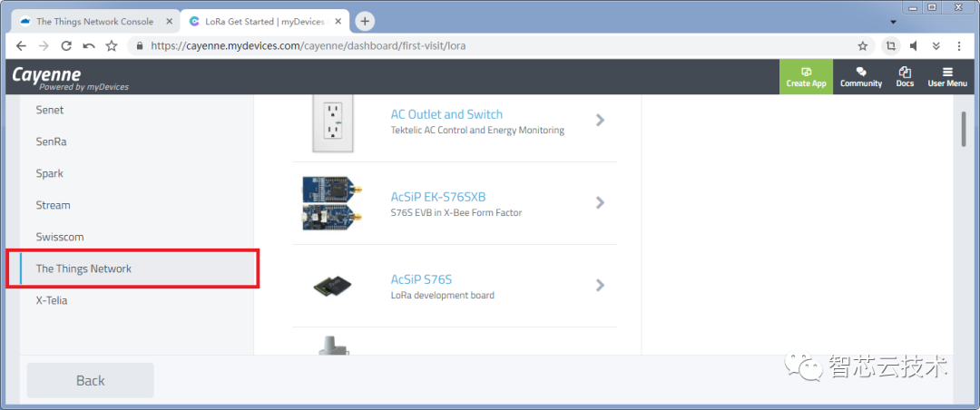Click "S76S EVB in X-Bee Form Factor" text
The height and width of the screenshot is (410, 980).
click(456, 213)
